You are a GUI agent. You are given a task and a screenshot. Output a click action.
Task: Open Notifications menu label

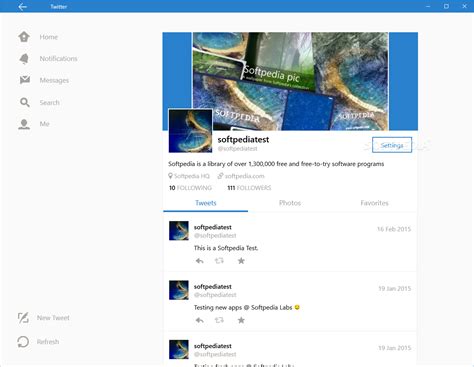tap(58, 59)
